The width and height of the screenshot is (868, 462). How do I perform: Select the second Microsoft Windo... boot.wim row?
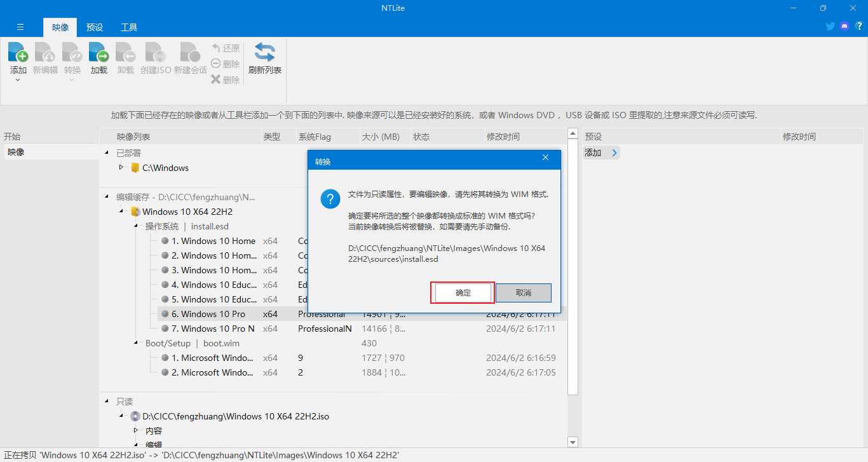(213, 372)
